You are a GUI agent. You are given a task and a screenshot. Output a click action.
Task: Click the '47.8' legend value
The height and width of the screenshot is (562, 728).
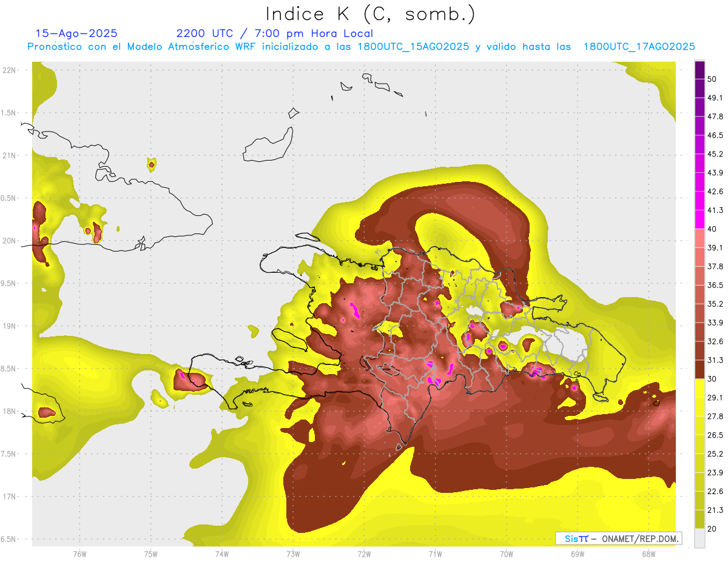715,117
